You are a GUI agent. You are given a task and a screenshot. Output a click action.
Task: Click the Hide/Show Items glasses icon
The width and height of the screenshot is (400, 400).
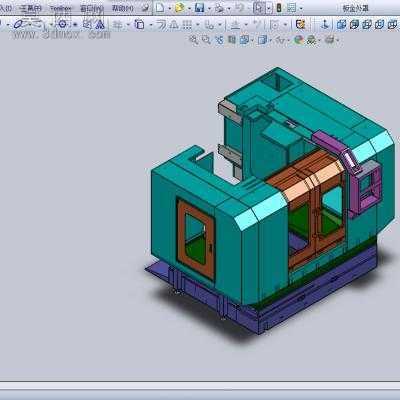[281, 40]
